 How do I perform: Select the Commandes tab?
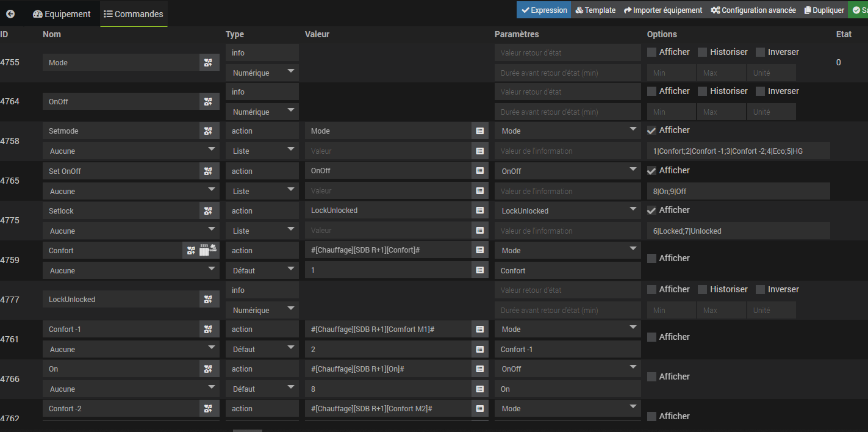(133, 13)
